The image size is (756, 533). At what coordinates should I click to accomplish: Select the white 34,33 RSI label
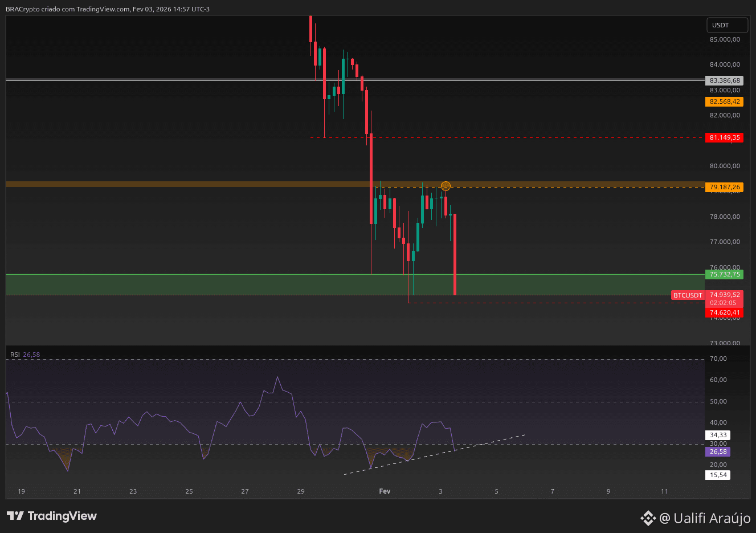point(718,435)
